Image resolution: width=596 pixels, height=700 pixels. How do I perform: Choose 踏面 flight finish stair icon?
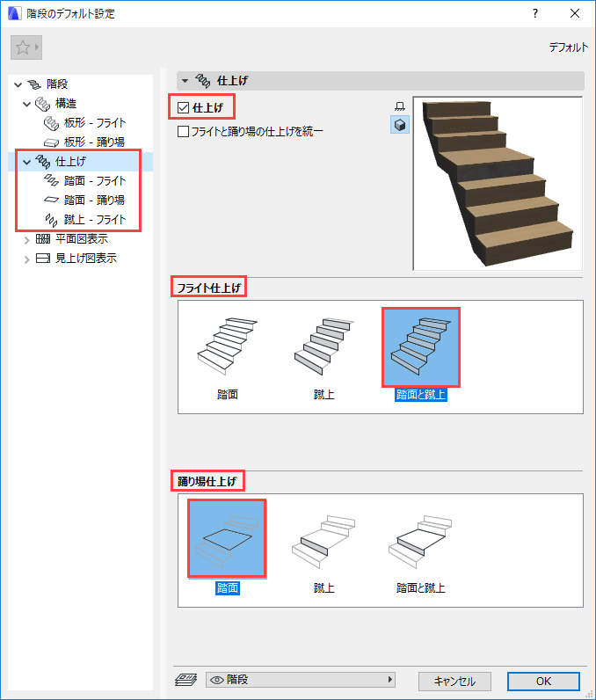coord(227,346)
